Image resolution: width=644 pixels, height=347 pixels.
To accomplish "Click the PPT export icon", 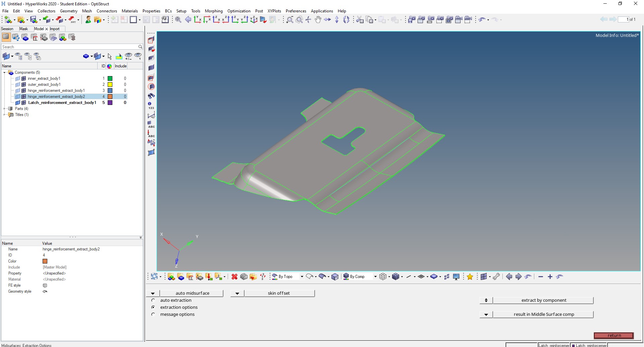I will [x=72, y=20].
